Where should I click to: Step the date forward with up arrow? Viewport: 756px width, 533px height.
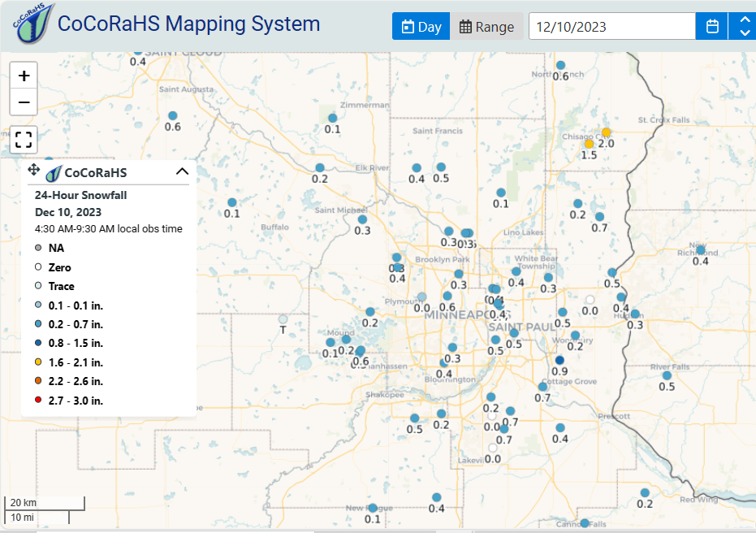[744, 19]
